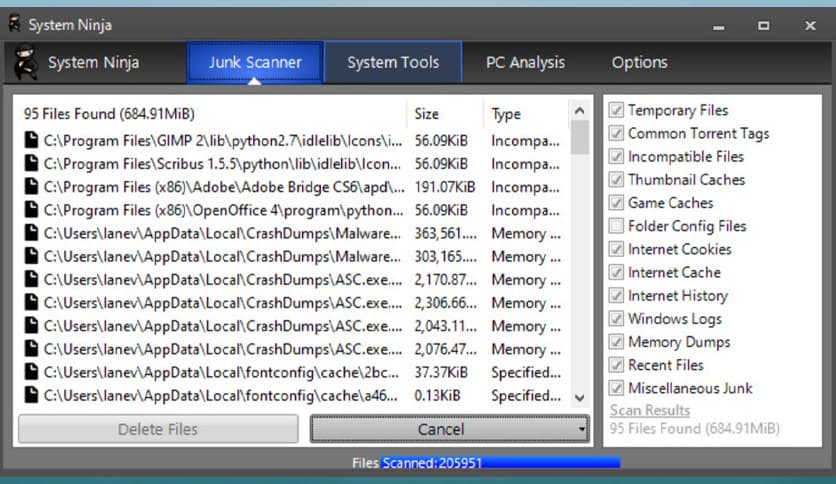The image size is (836, 484).
Task: Open the Cancel button dropdown arrow
Action: [x=582, y=429]
